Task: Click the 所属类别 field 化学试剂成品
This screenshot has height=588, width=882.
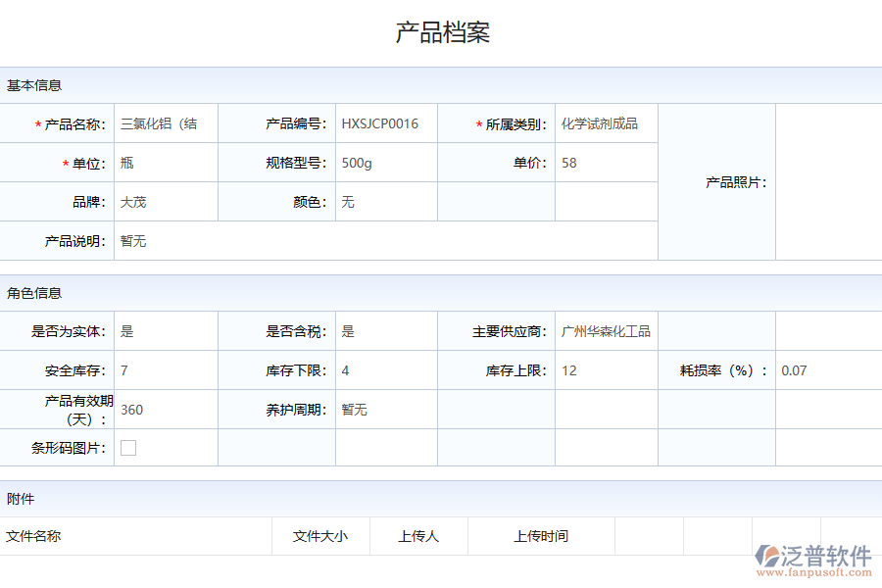Action: pos(606,122)
